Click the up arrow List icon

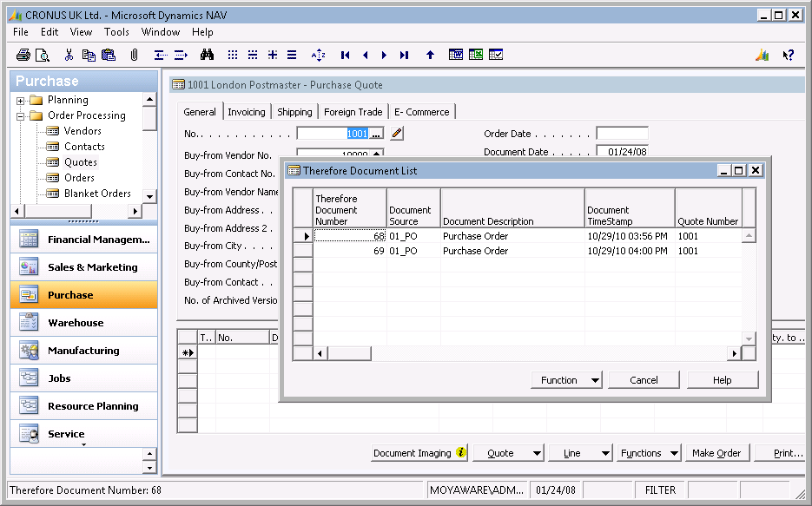tap(430, 55)
